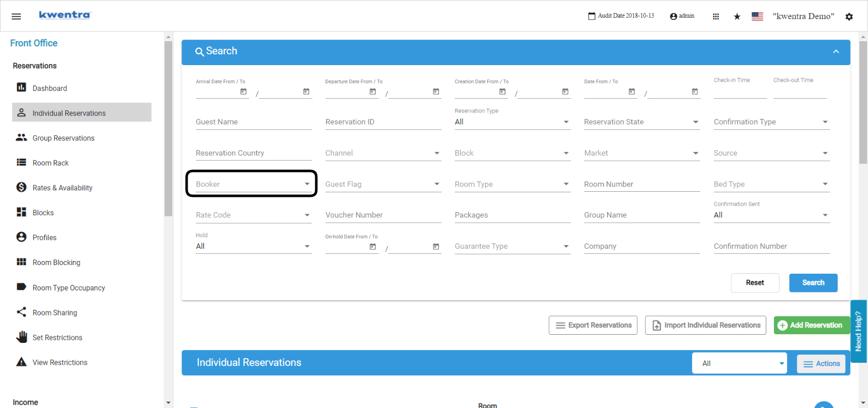
Task: Click the favorites star icon
Action: [737, 16]
